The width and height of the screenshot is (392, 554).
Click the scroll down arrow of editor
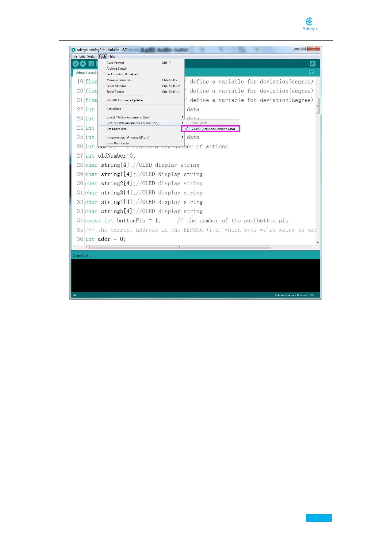point(318,242)
